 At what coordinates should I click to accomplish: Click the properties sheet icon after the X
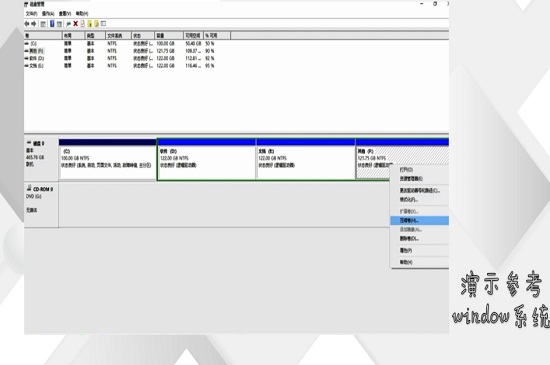pos(82,24)
